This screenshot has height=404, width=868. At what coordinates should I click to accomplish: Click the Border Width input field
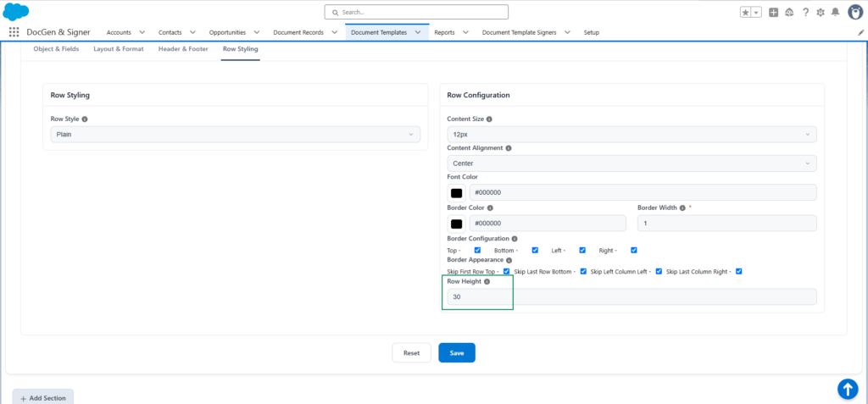[x=726, y=223]
